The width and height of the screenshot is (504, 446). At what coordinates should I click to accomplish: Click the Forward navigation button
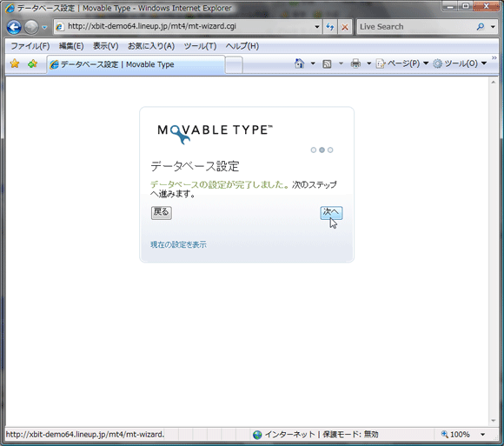31,27
